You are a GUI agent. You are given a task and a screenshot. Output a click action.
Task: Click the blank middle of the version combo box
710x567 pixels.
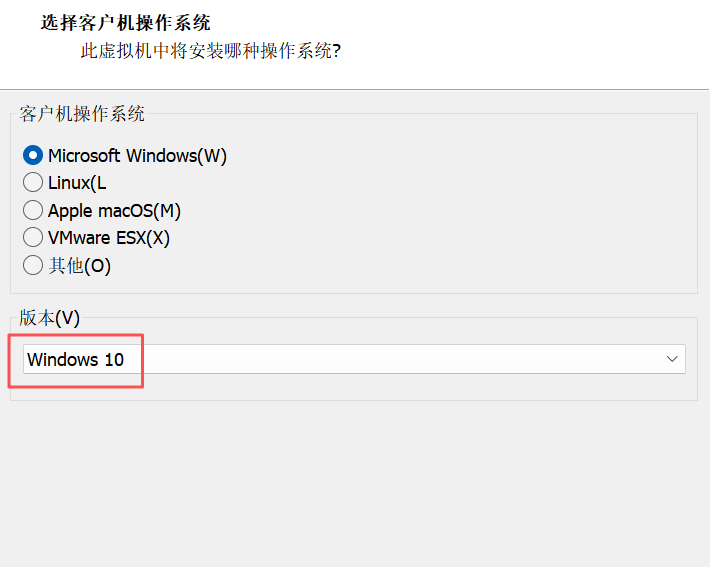coord(400,359)
